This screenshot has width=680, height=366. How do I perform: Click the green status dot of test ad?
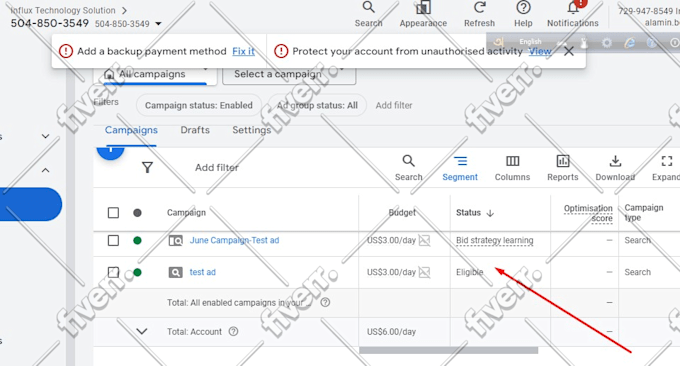pyautogui.click(x=137, y=272)
